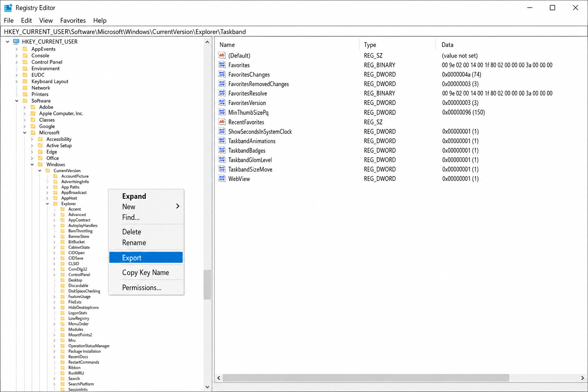
Task: Expand the Apple Computer, Inc. key
Action: click(24, 114)
